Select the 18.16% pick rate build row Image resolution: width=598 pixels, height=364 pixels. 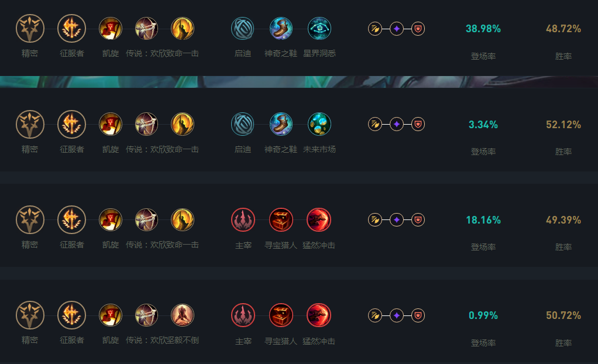(299, 225)
